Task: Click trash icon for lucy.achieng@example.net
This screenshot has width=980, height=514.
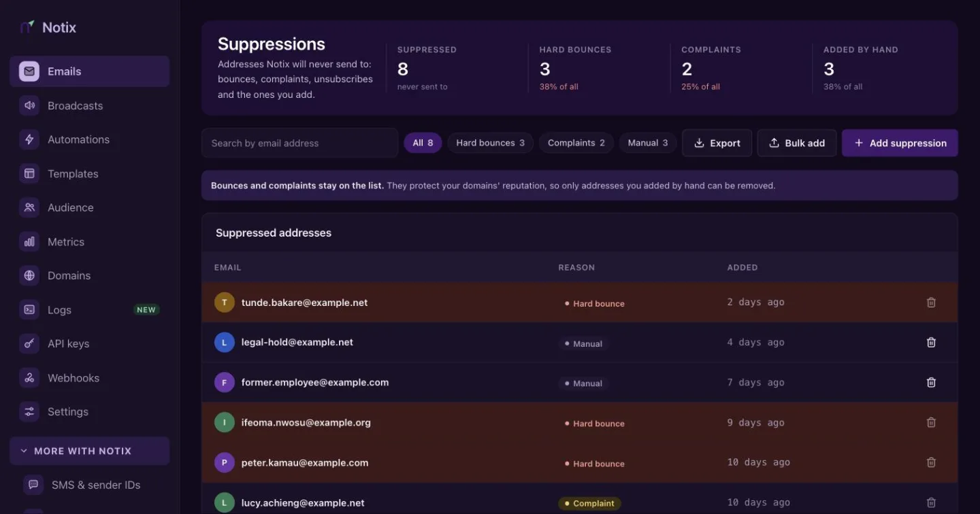Action: 931,503
